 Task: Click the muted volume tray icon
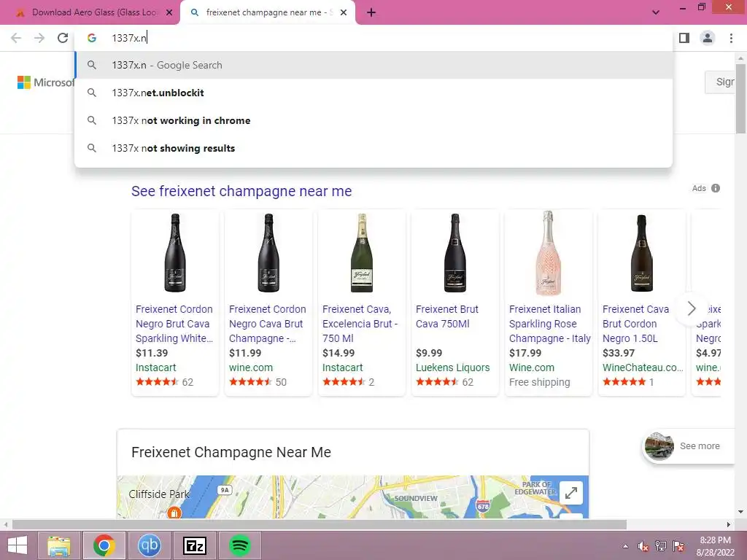[x=643, y=546]
